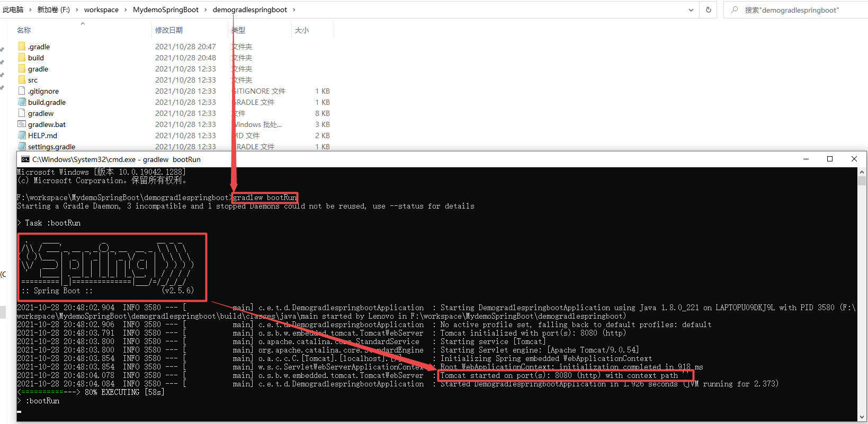This screenshot has width=868, height=424.
Task: Click the search magnifier icon
Action: pyautogui.click(x=735, y=10)
